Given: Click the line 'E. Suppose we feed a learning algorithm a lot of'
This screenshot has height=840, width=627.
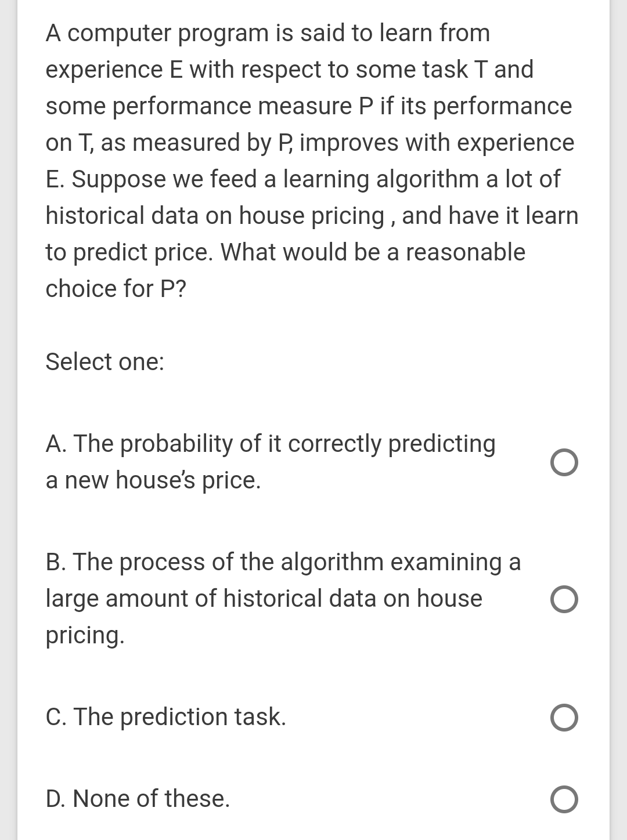Looking at the screenshot, I should (303, 179).
